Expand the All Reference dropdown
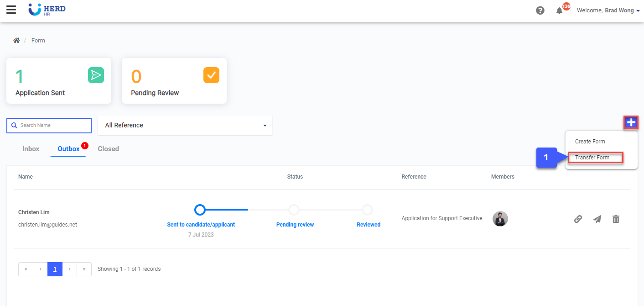This screenshot has width=644, height=306. [x=185, y=125]
